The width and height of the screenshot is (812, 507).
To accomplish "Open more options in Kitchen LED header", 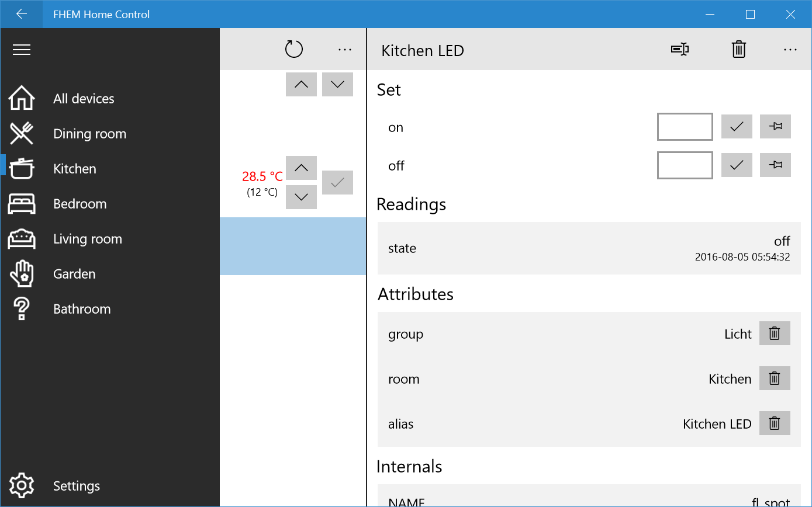I will pos(790,50).
